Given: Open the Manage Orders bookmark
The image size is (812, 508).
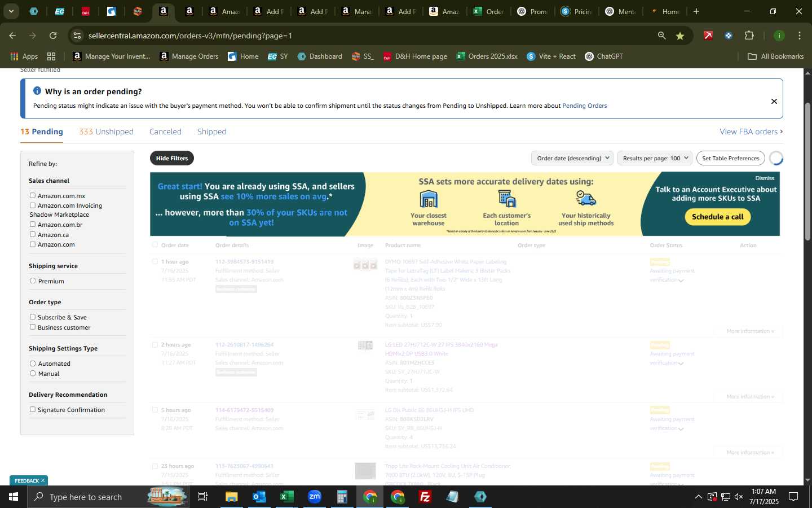Looking at the screenshot, I should coord(189,56).
